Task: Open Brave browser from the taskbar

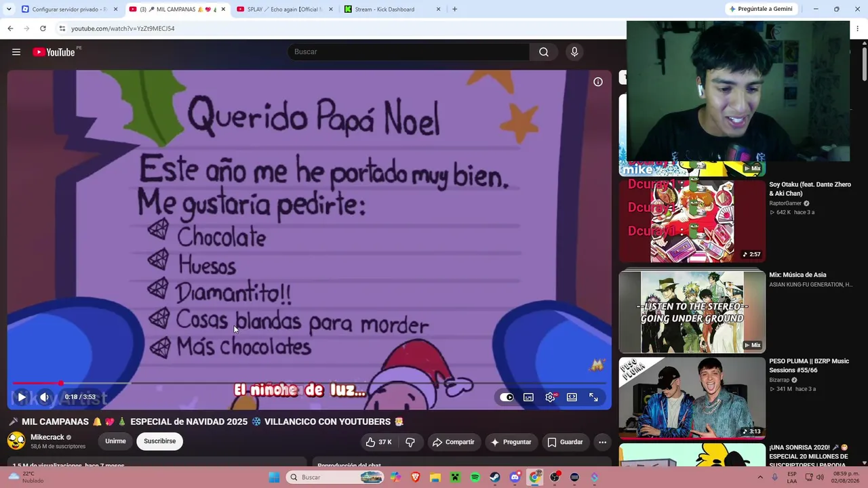Action: (x=415, y=477)
